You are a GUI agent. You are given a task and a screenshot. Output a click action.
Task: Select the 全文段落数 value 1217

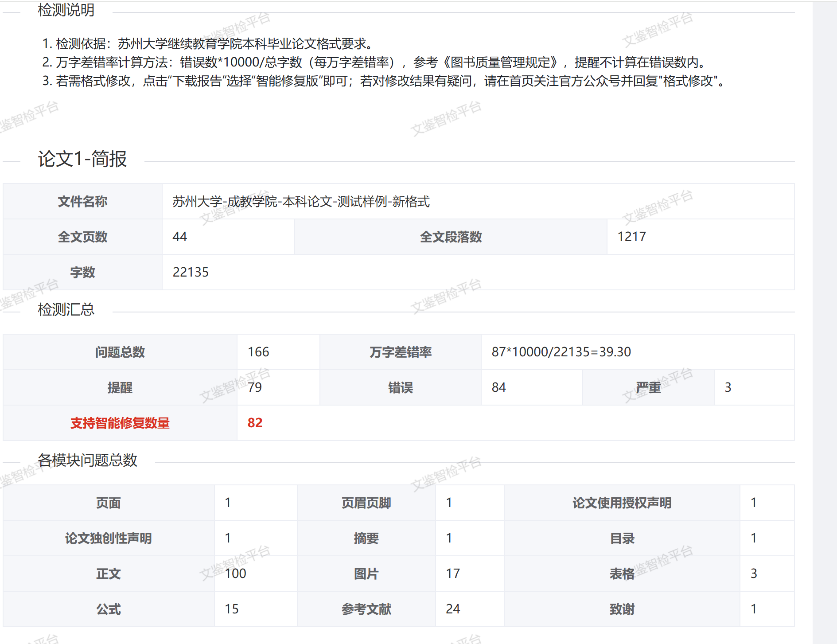(x=631, y=237)
